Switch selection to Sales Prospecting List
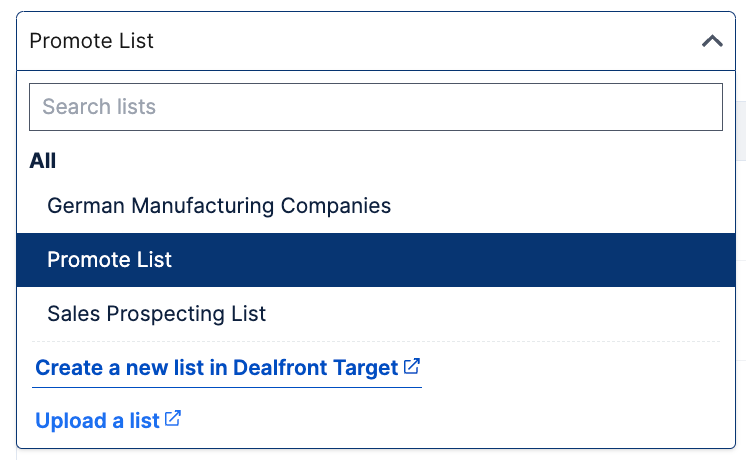746x460 pixels. (157, 314)
